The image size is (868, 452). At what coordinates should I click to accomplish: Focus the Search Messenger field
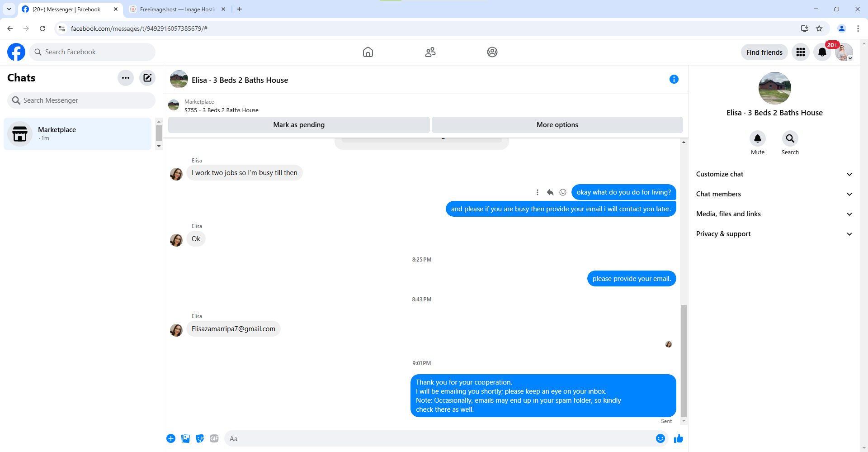click(81, 100)
